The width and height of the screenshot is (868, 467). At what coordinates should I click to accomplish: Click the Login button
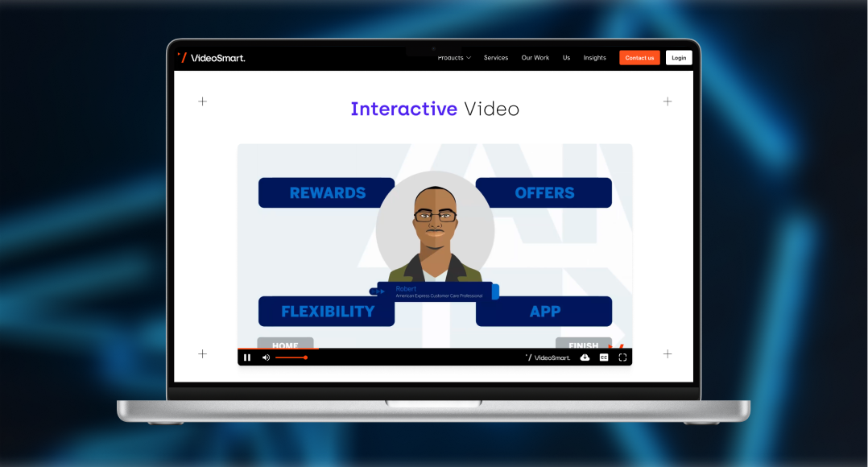click(679, 57)
